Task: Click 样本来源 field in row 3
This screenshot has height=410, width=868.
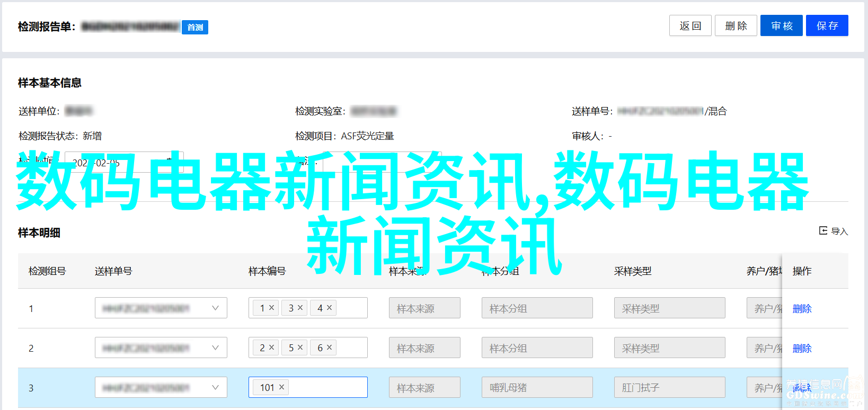Action: pyautogui.click(x=424, y=387)
